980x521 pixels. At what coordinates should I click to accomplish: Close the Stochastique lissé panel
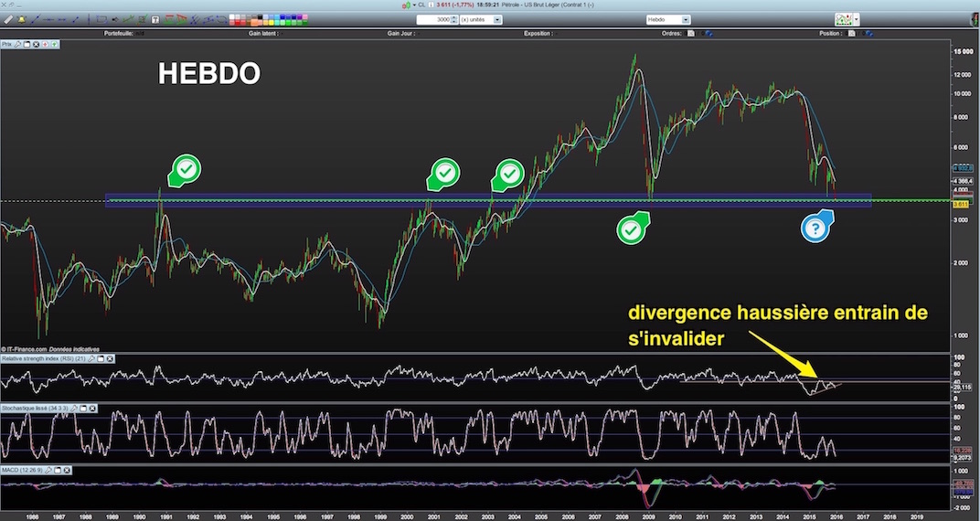(x=91, y=408)
